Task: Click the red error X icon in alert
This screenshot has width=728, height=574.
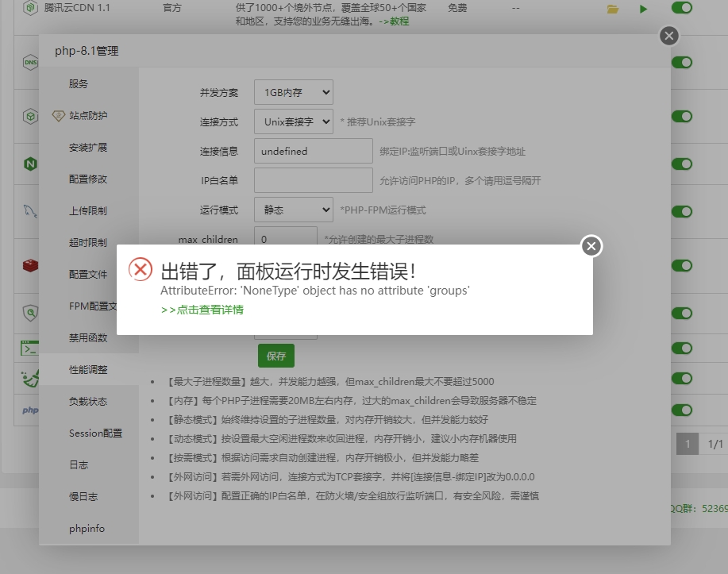Action: point(141,269)
